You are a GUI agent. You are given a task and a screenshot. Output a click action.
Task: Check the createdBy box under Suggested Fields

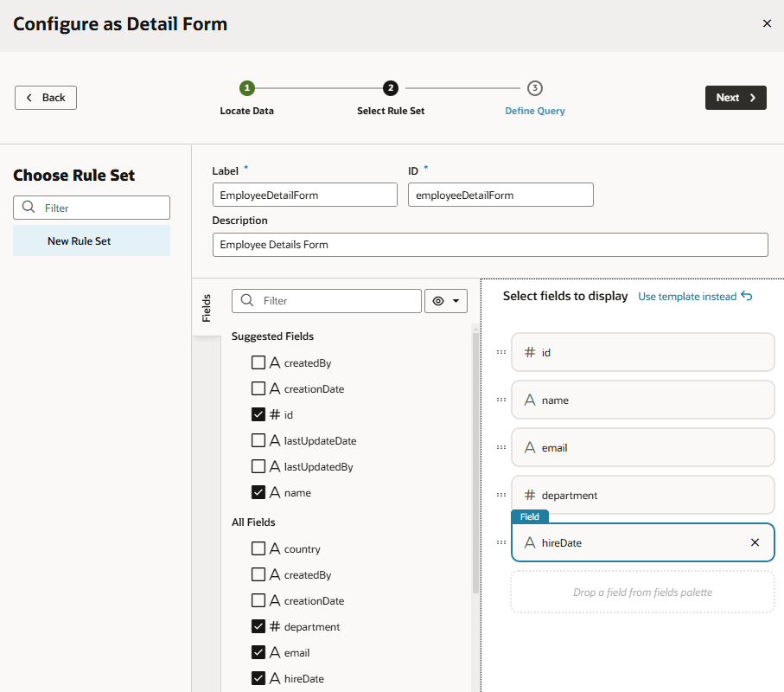click(x=258, y=363)
